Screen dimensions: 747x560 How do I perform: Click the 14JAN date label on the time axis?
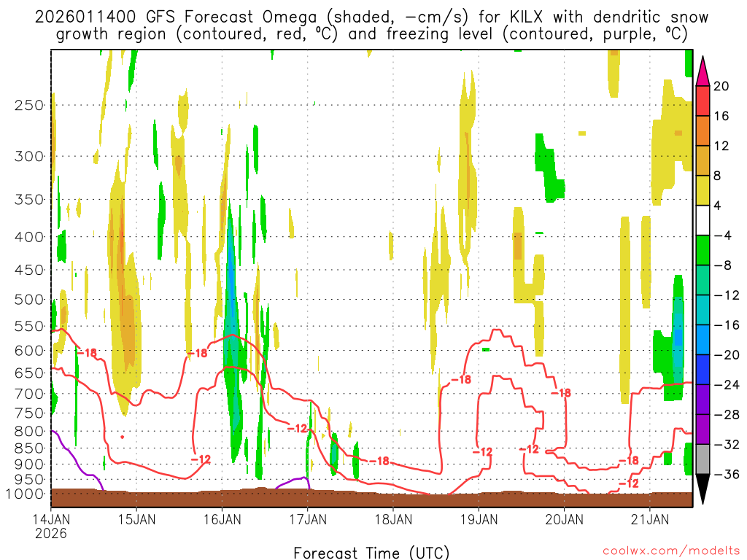51,519
